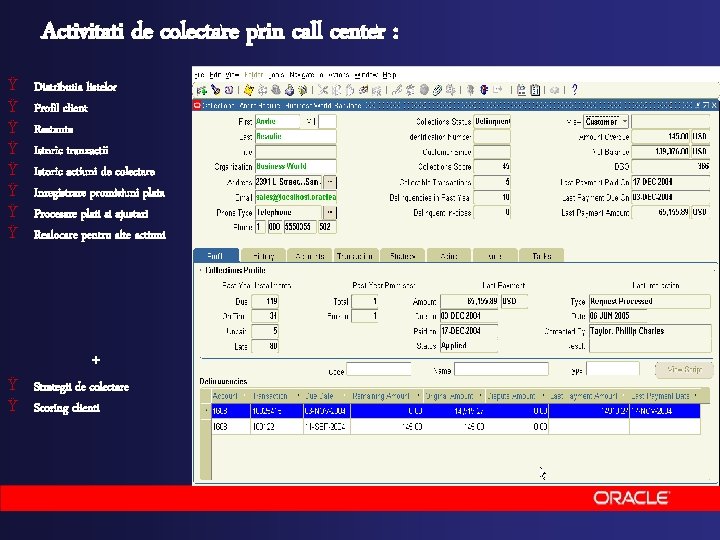The height and width of the screenshot is (540, 720).
Task: Select the highlighted first delinquency row account cell
Action: (231, 411)
